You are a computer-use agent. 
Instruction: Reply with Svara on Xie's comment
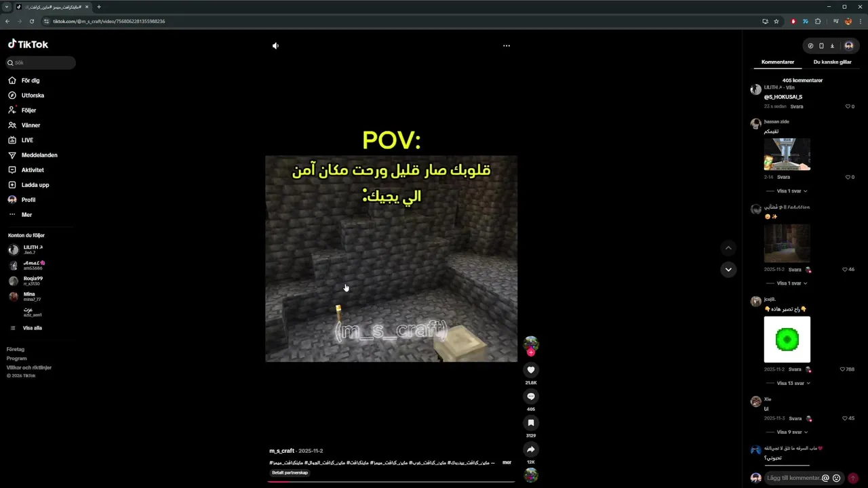click(795, 418)
